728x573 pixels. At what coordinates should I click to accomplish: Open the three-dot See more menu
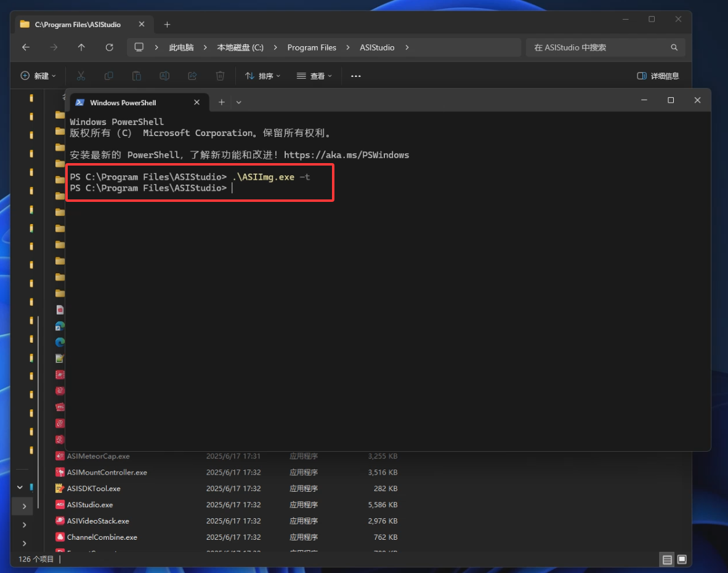tap(355, 76)
